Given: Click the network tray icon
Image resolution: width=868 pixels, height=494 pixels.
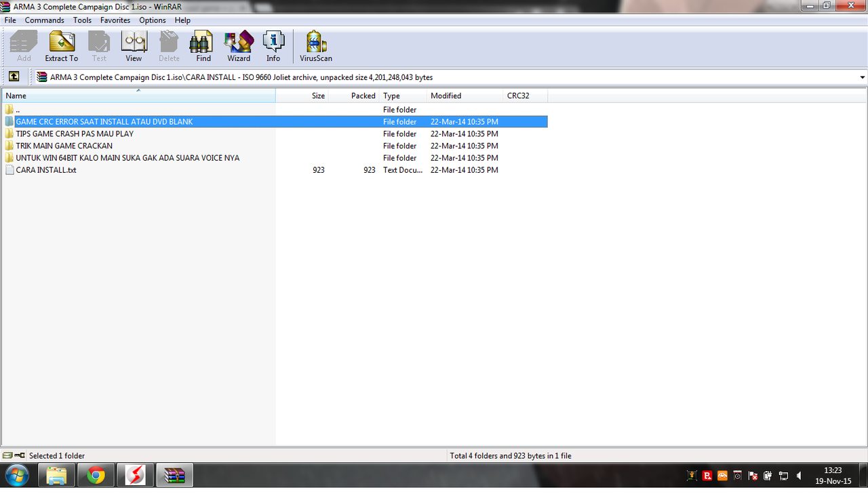Looking at the screenshot, I should point(783,476).
